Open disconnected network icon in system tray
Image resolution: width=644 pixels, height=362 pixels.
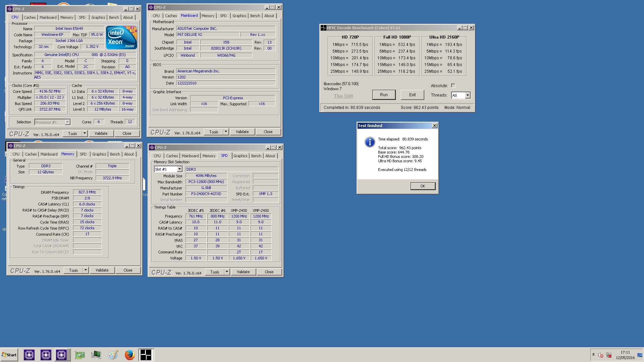609,355
